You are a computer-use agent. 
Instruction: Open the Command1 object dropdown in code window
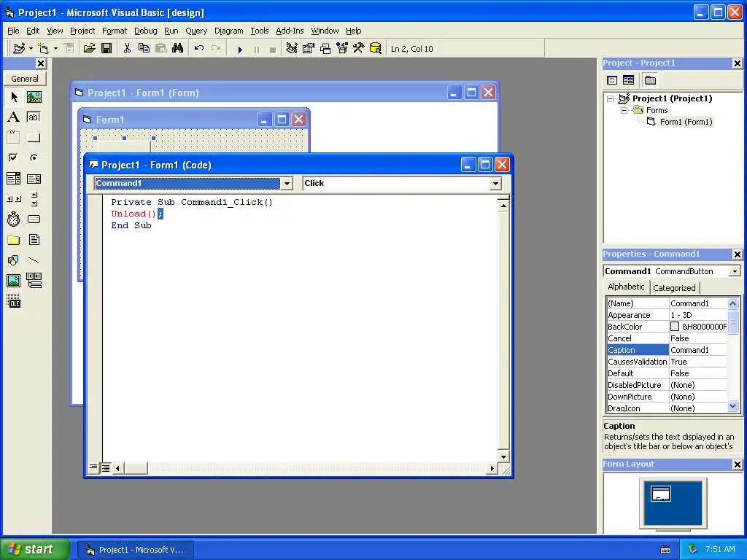click(287, 183)
